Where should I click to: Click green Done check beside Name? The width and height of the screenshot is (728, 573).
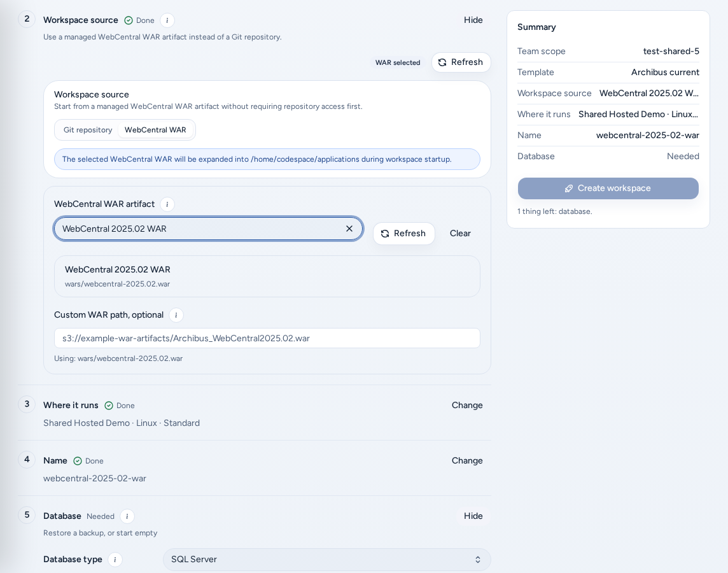pyautogui.click(x=78, y=461)
